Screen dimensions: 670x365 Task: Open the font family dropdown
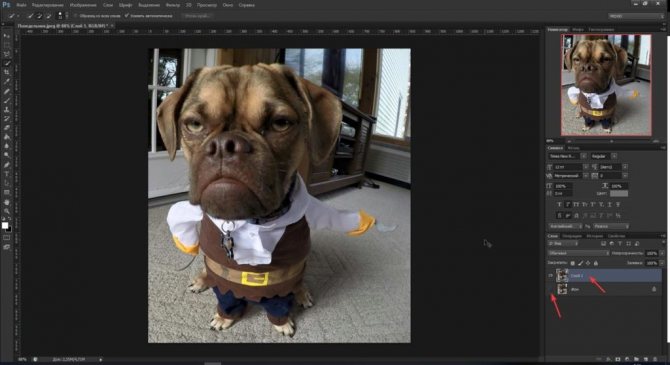coord(567,156)
